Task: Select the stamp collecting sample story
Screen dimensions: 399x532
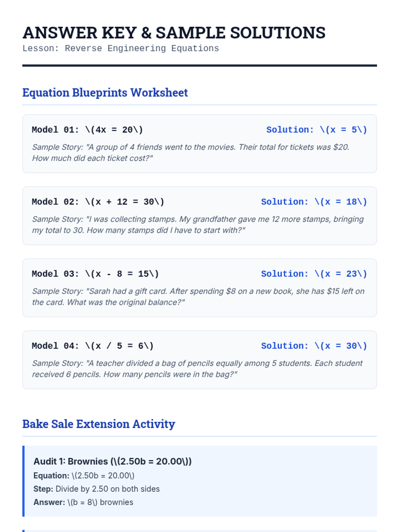Action: pyautogui.click(x=198, y=225)
